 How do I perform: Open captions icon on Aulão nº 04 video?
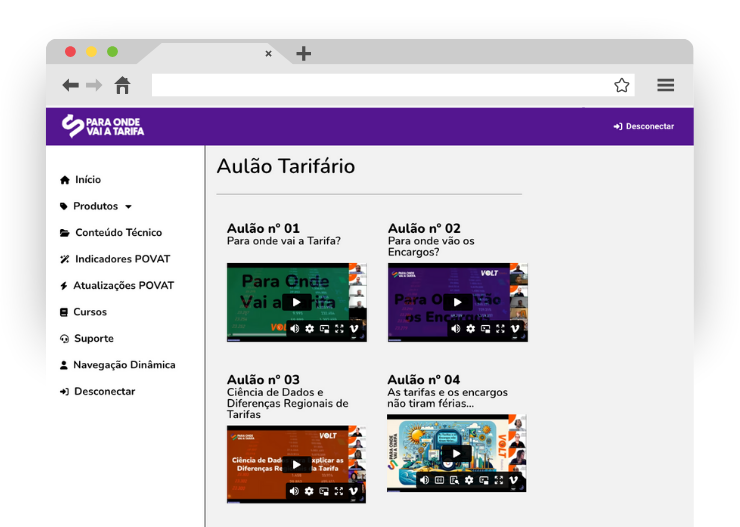[x=439, y=480]
